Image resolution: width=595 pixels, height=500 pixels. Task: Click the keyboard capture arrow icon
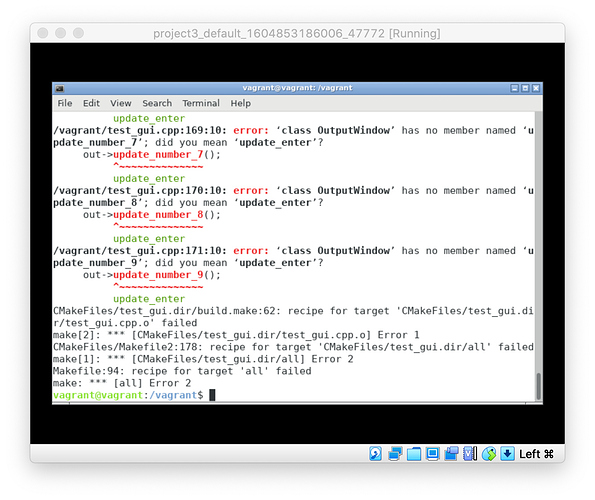507,453
